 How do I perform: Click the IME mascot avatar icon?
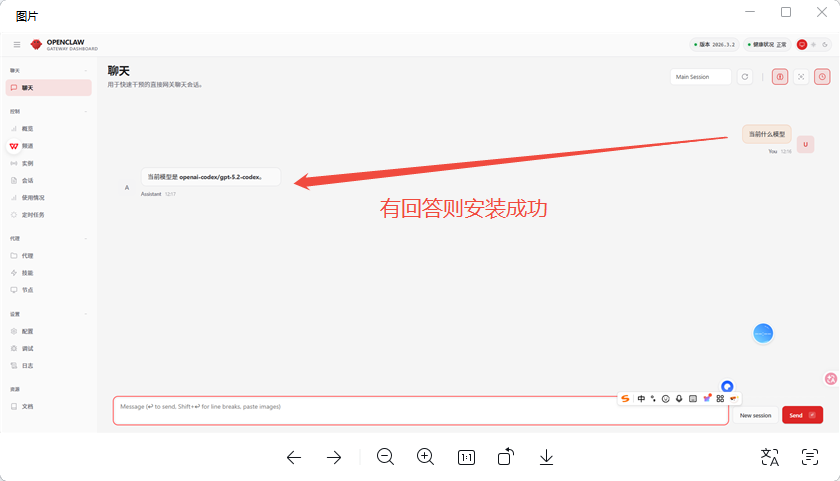coord(733,399)
